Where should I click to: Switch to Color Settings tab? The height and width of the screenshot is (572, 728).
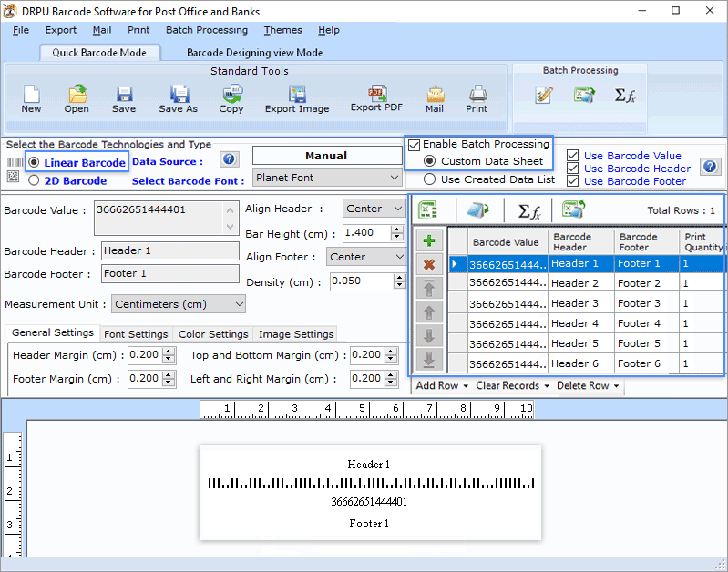coord(213,334)
